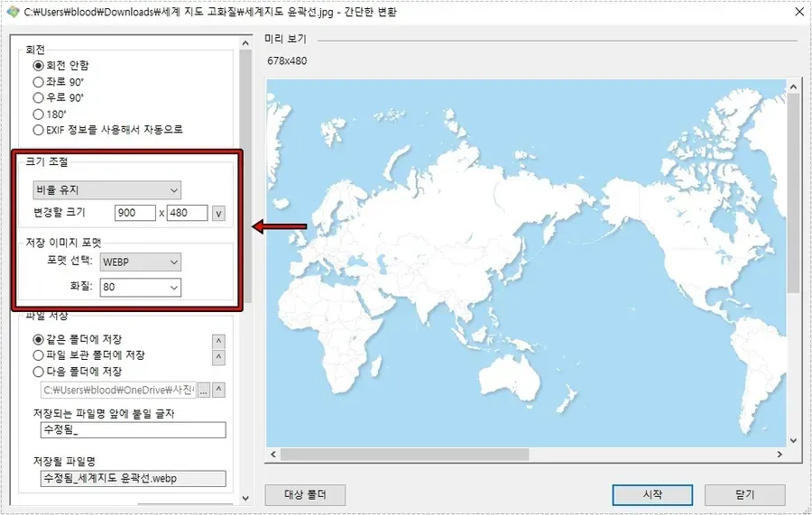
Task: Click the preview horizontal scrollbar thumb
Action: point(404,455)
